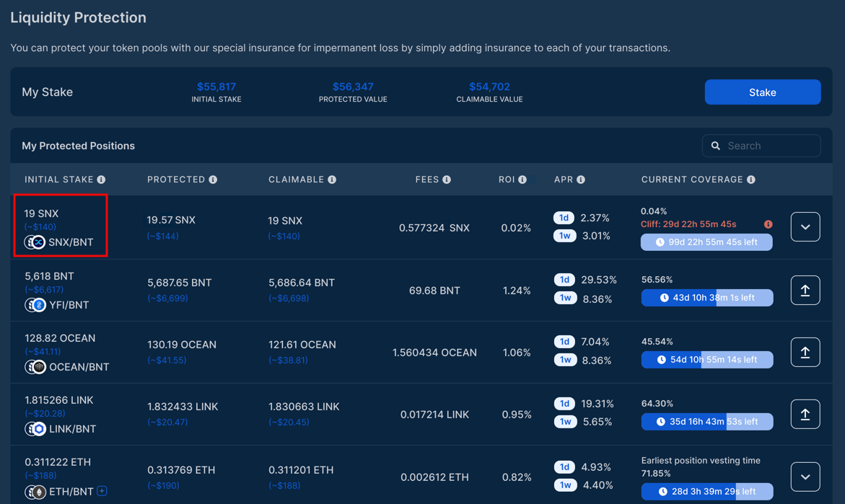The image size is (845, 504).
Task: Click the LINK/BNT pool name
Action: (x=73, y=428)
